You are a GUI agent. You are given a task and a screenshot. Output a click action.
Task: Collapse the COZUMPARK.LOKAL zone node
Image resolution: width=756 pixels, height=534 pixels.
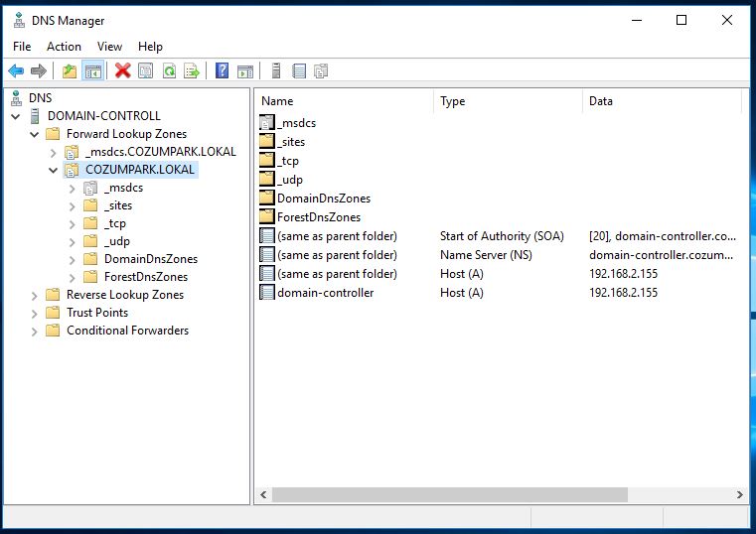point(54,170)
